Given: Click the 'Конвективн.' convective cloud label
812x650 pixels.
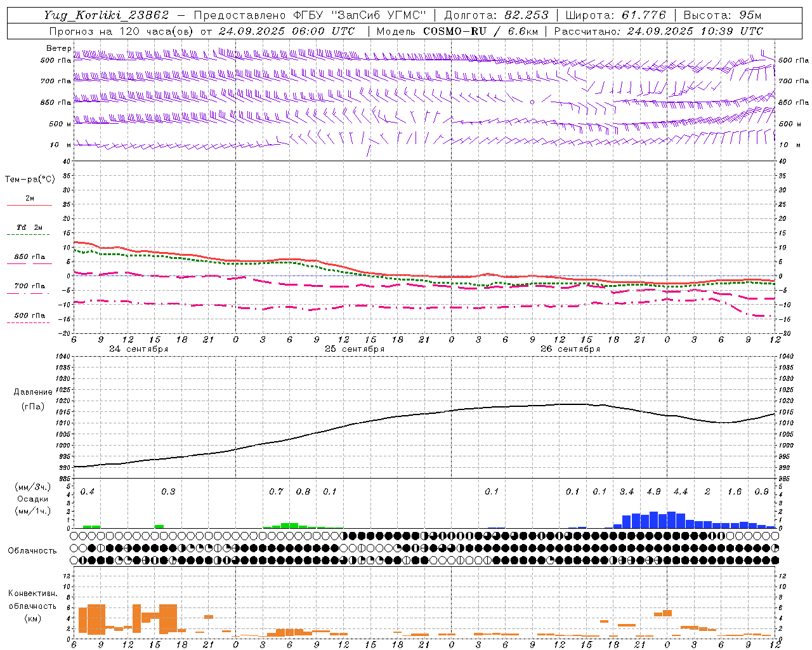Looking at the screenshot, I should tap(33, 594).
